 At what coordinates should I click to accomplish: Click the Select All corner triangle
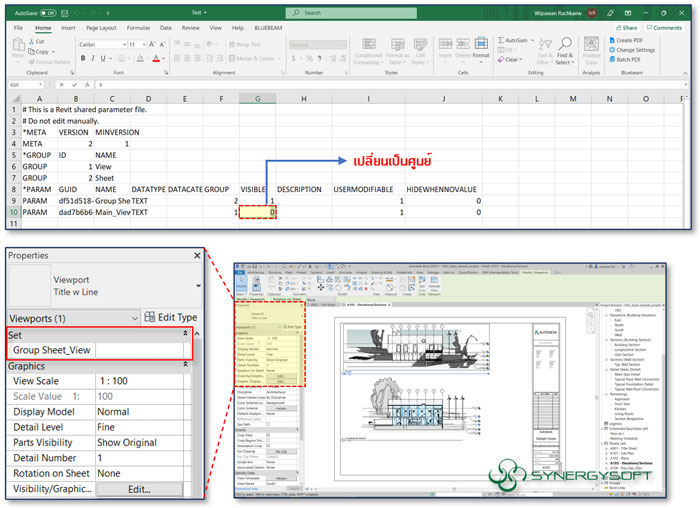(x=15, y=99)
